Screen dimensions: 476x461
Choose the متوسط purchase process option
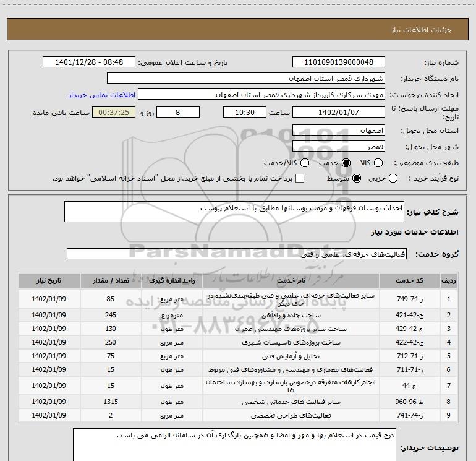(x=357, y=178)
